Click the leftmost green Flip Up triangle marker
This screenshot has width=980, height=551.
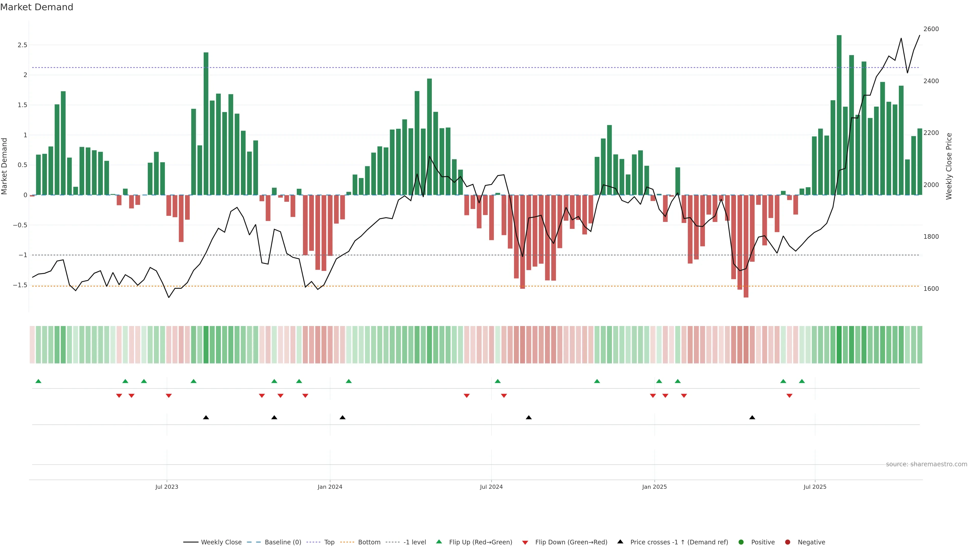coord(38,381)
